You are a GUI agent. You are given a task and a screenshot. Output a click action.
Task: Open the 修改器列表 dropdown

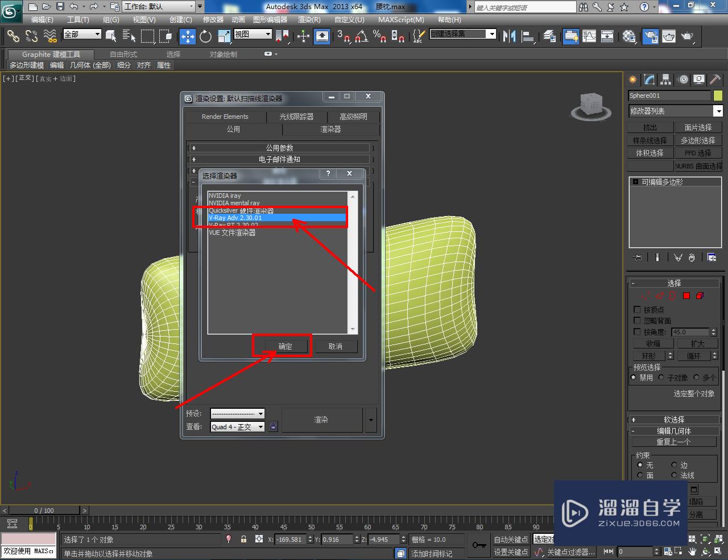pyautogui.click(x=676, y=111)
